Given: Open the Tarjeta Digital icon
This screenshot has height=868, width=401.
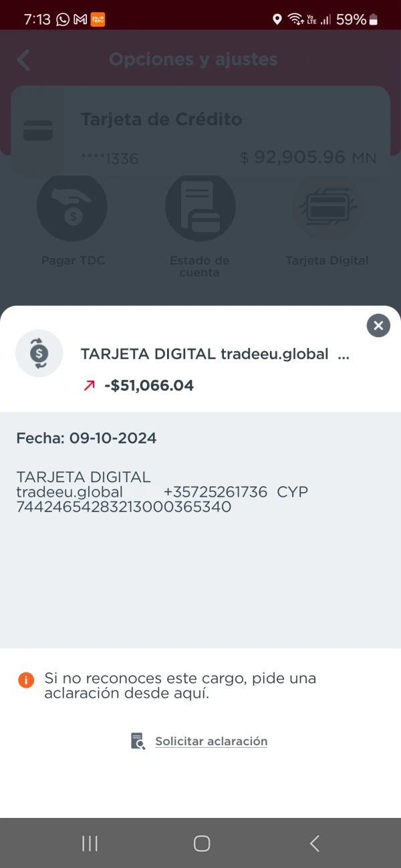Looking at the screenshot, I should [x=327, y=207].
